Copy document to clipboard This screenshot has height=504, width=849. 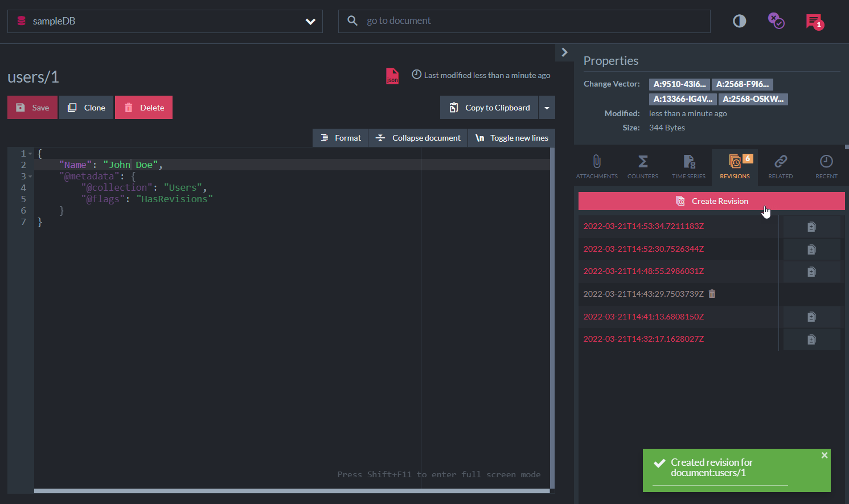pyautogui.click(x=489, y=108)
